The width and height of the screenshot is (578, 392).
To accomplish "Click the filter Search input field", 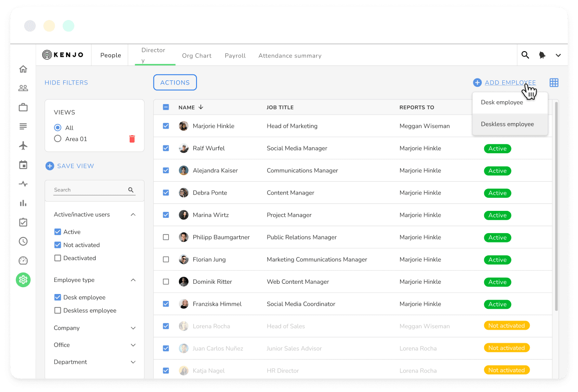I will click(94, 190).
